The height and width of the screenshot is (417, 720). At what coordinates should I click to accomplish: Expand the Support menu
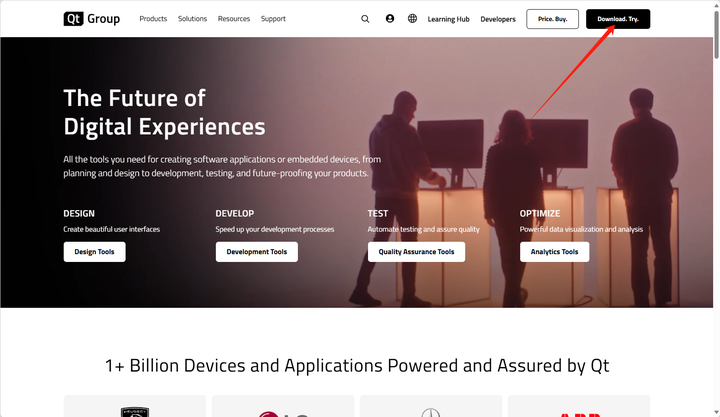pos(273,19)
